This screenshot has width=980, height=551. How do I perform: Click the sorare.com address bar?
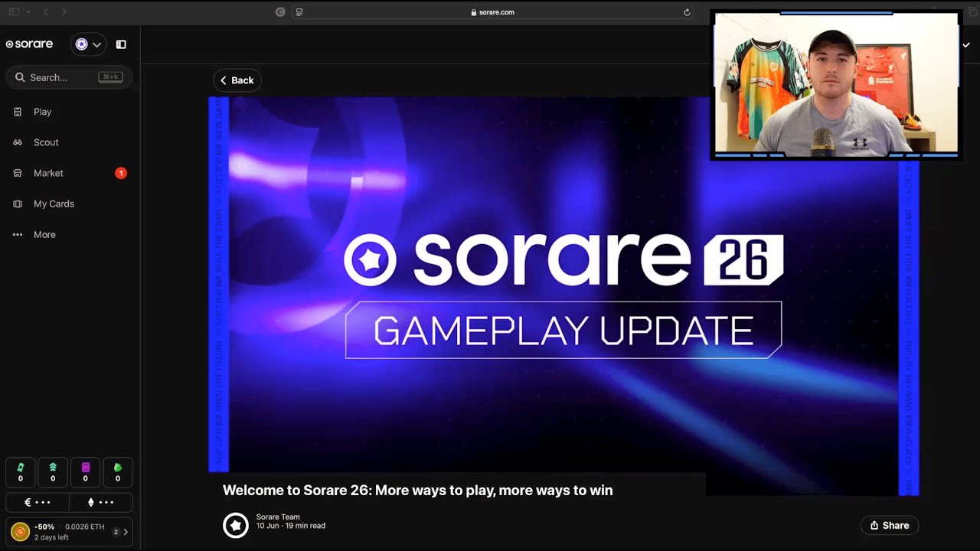click(493, 12)
